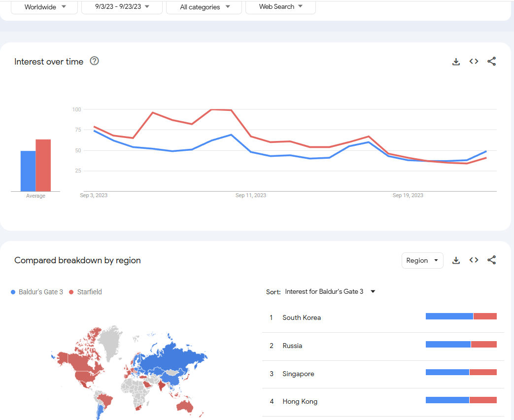Share the breakdown by region card

[491, 260]
